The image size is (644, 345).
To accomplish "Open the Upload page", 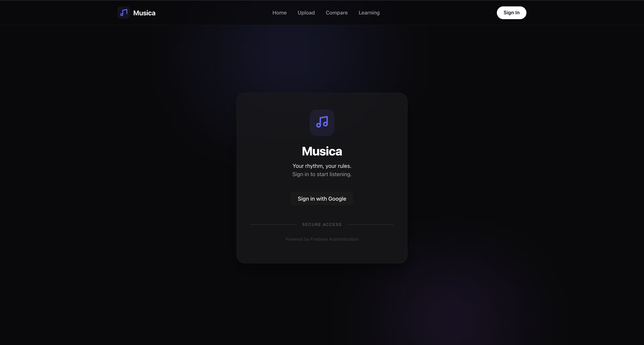I will click(306, 13).
